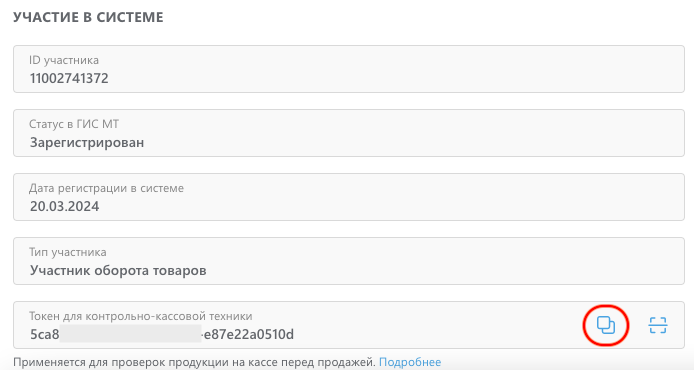Open the token scan-code icon

(x=658, y=325)
